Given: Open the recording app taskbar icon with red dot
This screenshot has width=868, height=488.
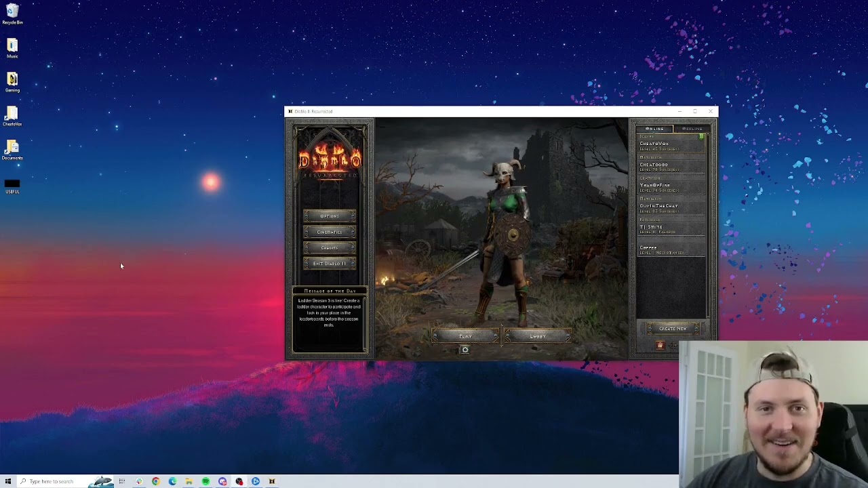Looking at the screenshot, I should coord(239,481).
